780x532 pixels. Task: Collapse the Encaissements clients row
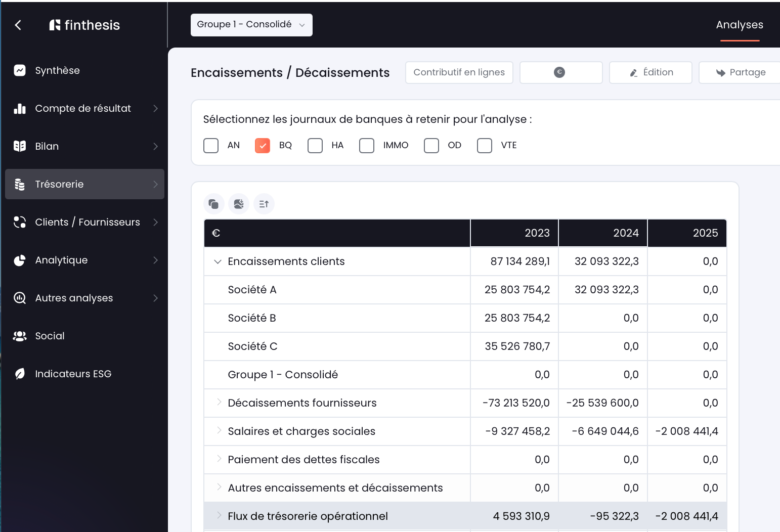tap(218, 261)
